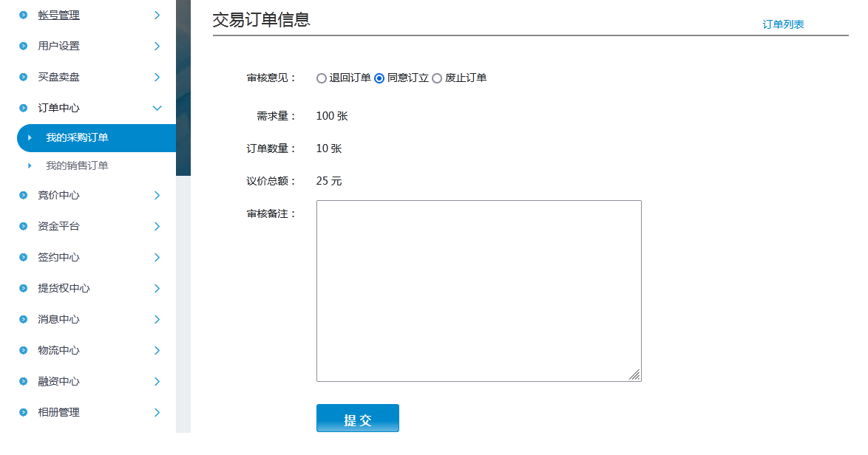Screen dimensions: 868x455
Task: Click the bullet icon beside 资金平台
Action: [24, 226]
